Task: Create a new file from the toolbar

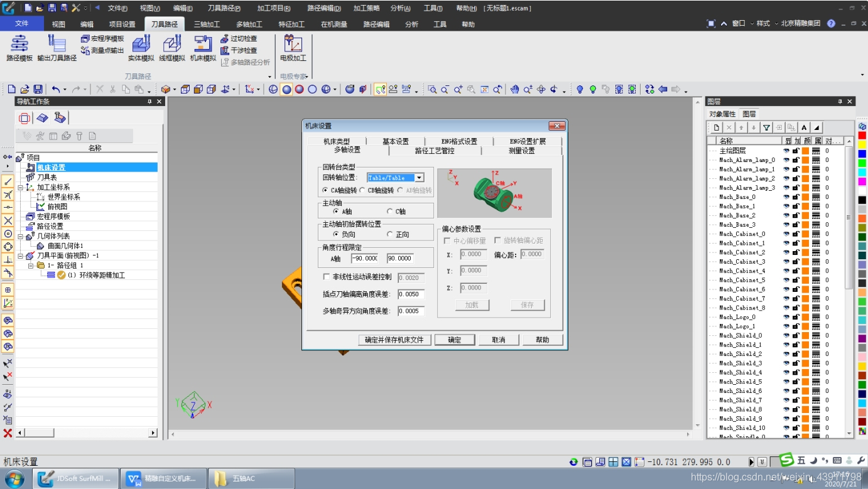Action: 11,90
